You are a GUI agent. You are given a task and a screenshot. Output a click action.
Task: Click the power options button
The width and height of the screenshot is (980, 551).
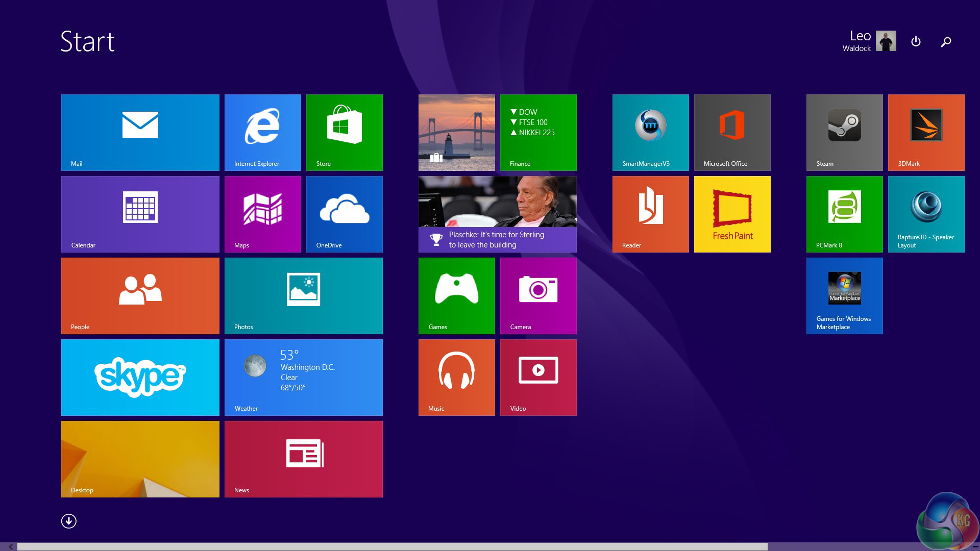pos(916,41)
